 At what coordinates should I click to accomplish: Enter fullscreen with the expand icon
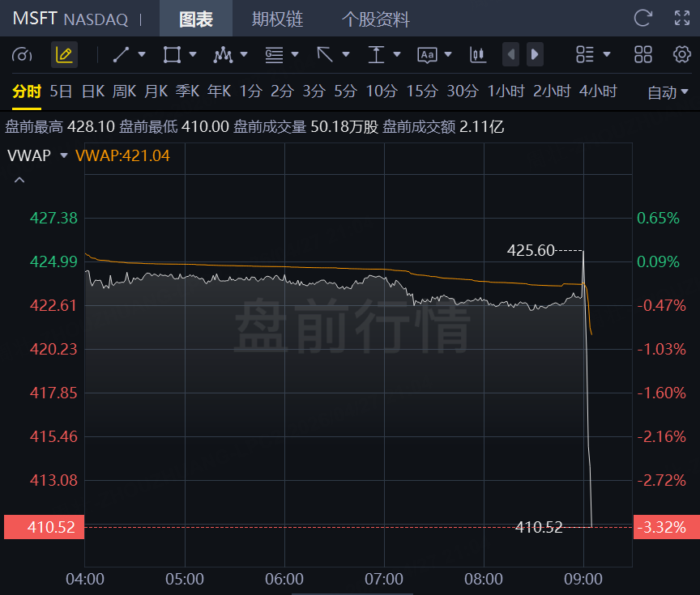pos(681,19)
